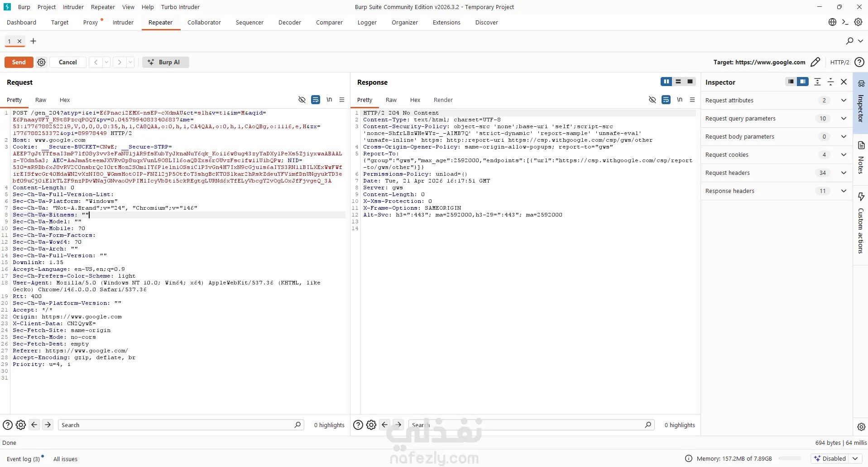Open the Response editor hamburger menu

[x=692, y=100]
